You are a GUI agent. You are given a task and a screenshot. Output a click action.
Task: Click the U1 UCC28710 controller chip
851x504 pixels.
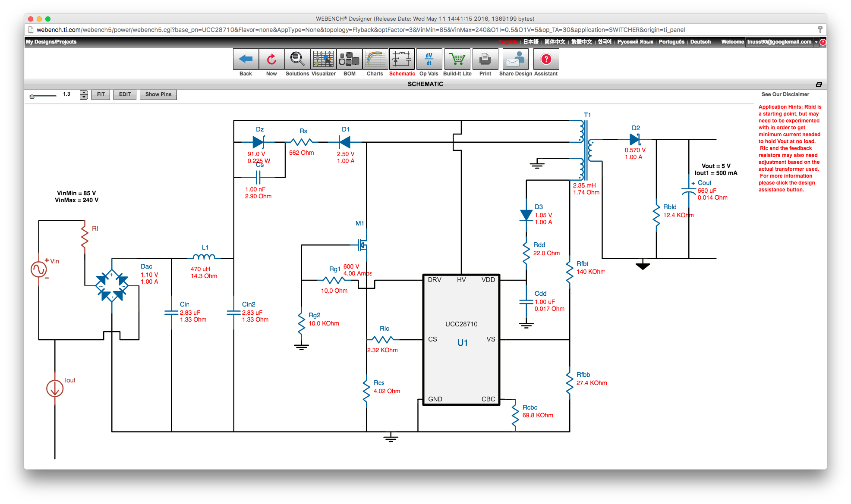(x=461, y=339)
